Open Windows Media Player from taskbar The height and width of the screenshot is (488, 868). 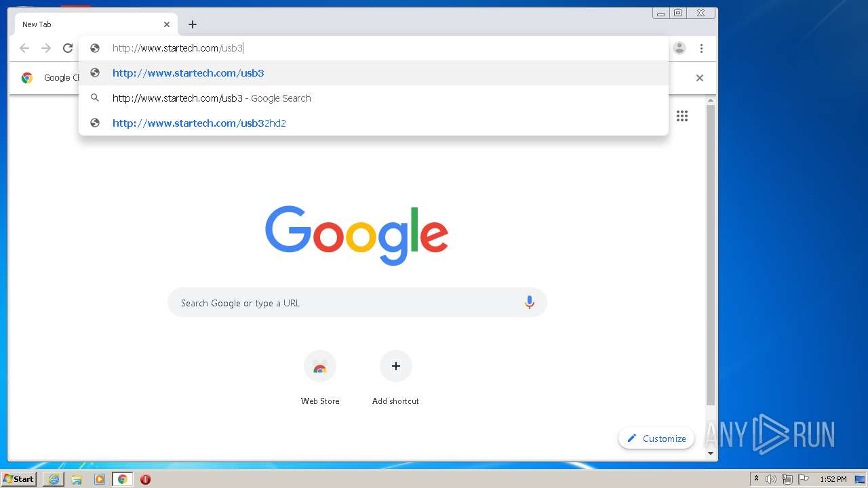tap(100, 479)
